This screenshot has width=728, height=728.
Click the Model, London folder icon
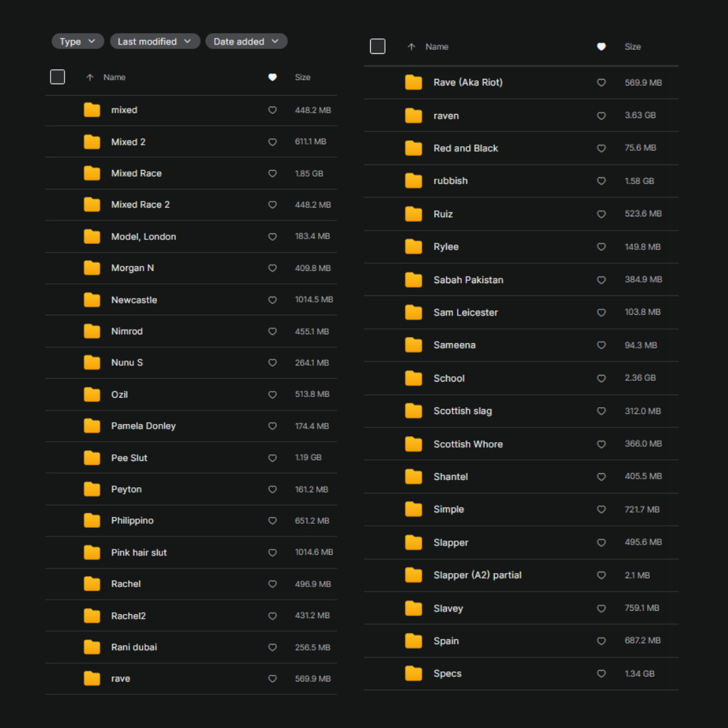tap(92, 237)
